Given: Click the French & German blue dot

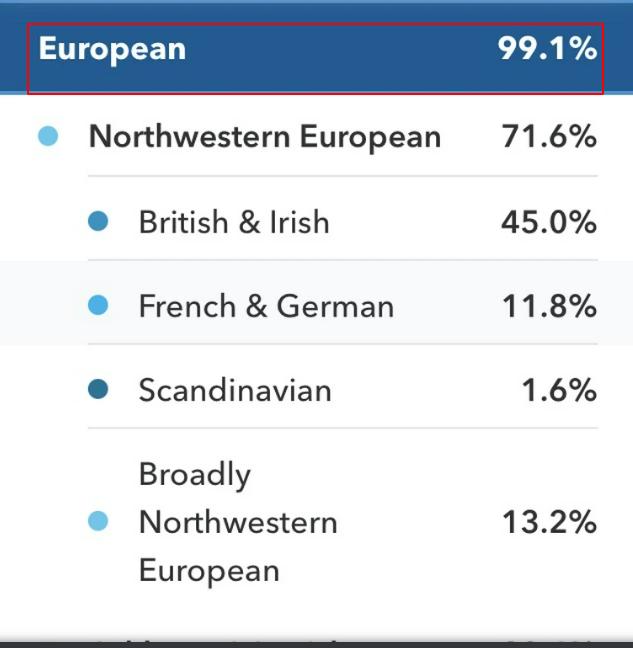Looking at the screenshot, I should coord(98,305).
